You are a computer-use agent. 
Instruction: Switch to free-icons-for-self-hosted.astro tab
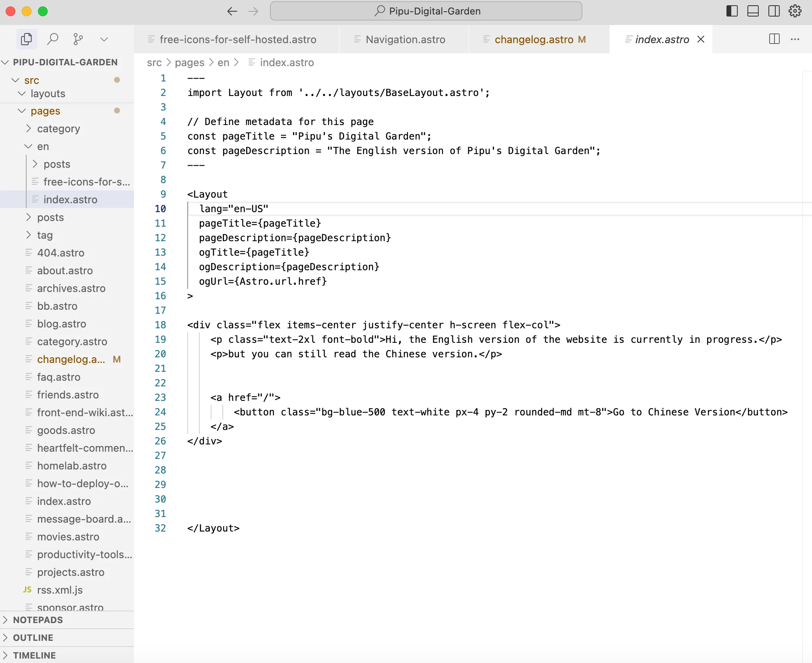(x=237, y=39)
